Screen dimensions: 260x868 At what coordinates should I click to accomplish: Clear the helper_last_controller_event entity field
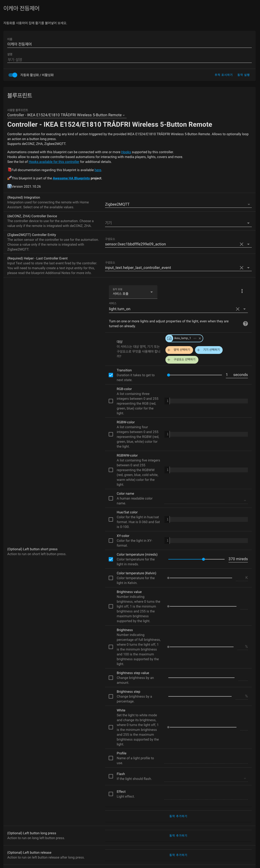click(x=242, y=268)
